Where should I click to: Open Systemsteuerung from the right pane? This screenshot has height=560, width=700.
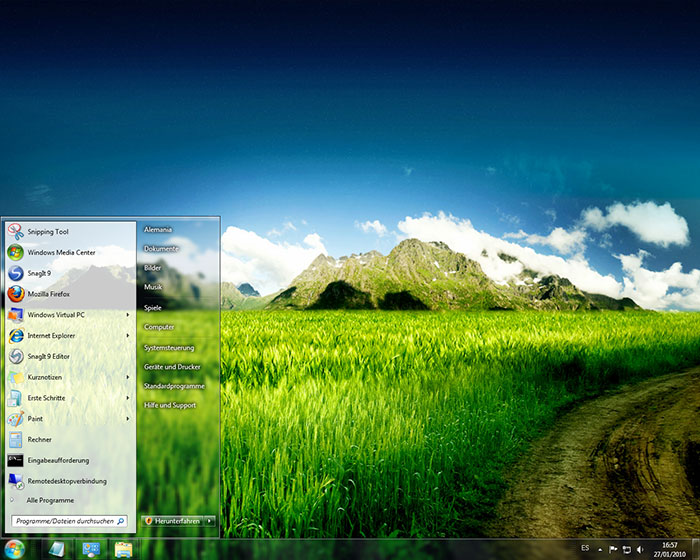(x=169, y=347)
